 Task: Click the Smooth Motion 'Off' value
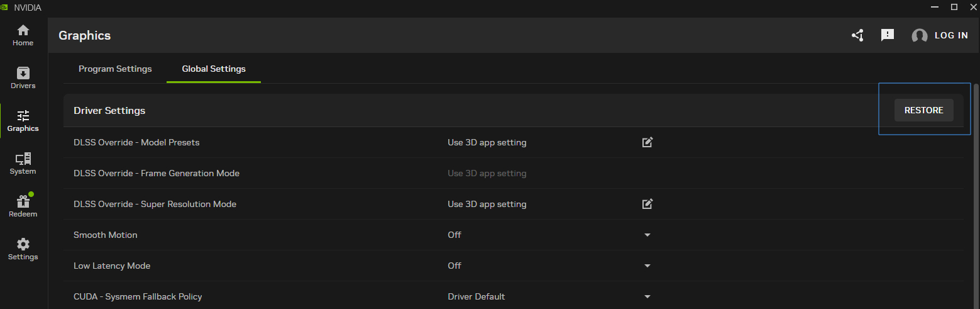(454, 235)
